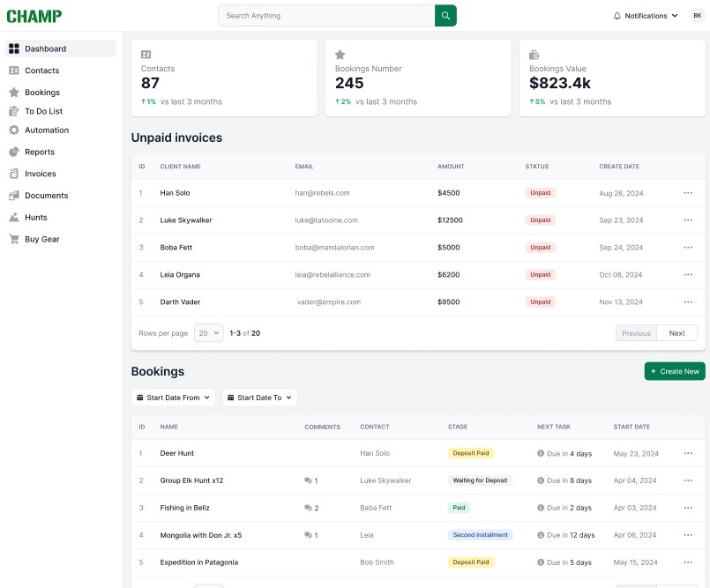The image size is (710, 588).
Task: Click the Search Anything input field
Action: (x=326, y=16)
